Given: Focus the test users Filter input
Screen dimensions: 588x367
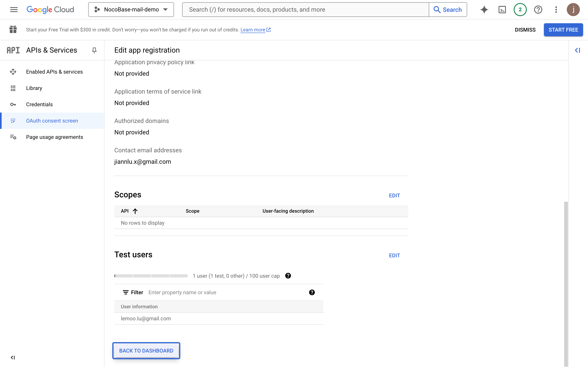Looking at the screenshot, I should point(226,292).
